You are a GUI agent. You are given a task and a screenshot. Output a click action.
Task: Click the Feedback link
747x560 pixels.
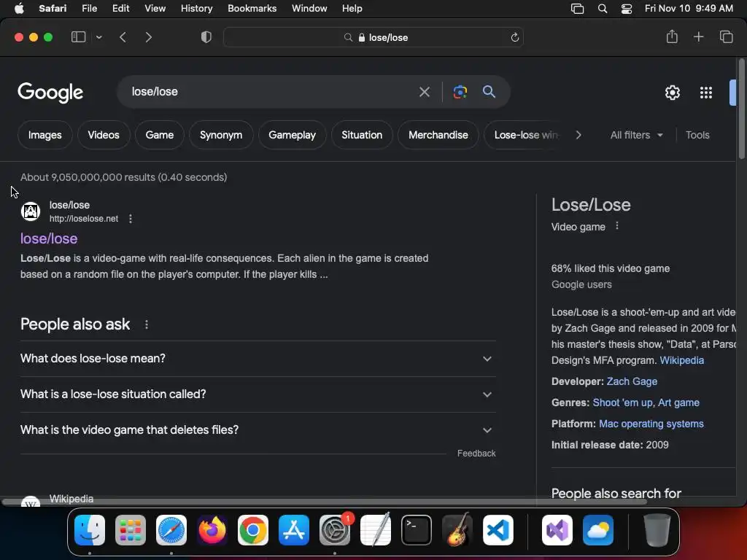(476, 454)
